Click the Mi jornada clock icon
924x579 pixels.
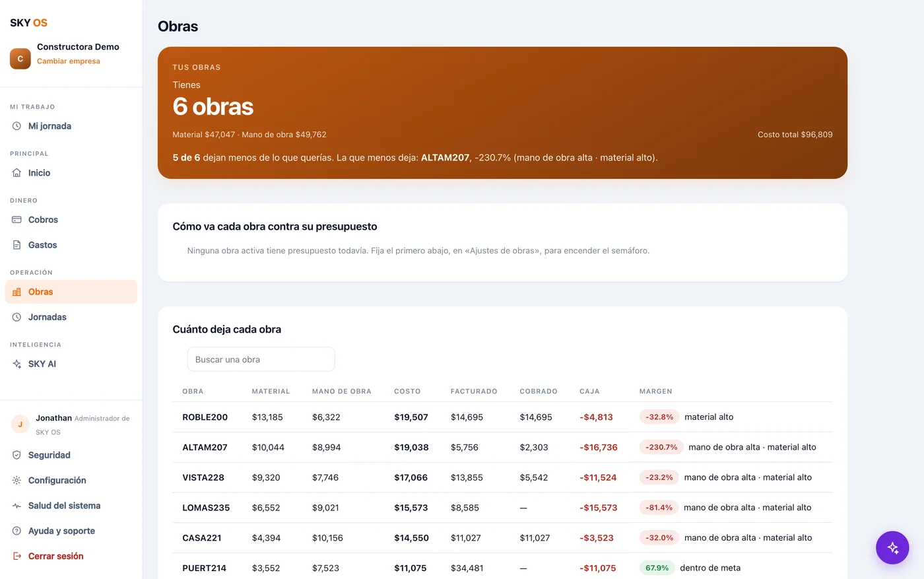pyautogui.click(x=16, y=126)
